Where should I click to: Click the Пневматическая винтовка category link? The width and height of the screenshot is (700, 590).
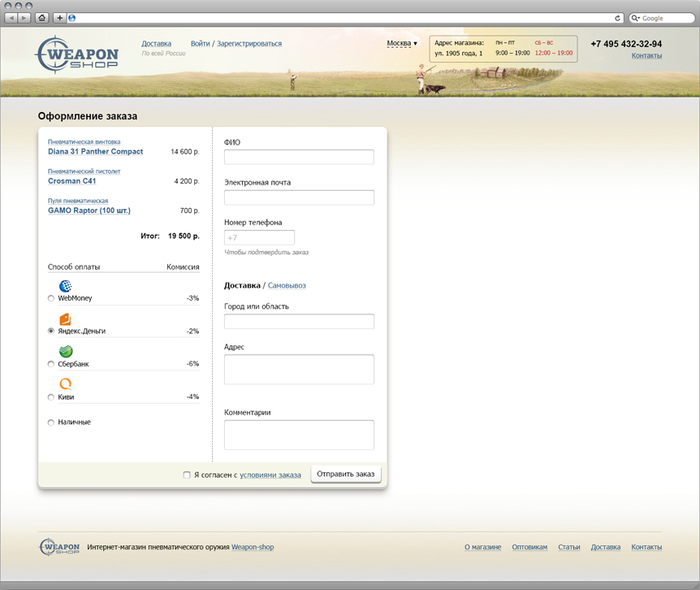84,141
